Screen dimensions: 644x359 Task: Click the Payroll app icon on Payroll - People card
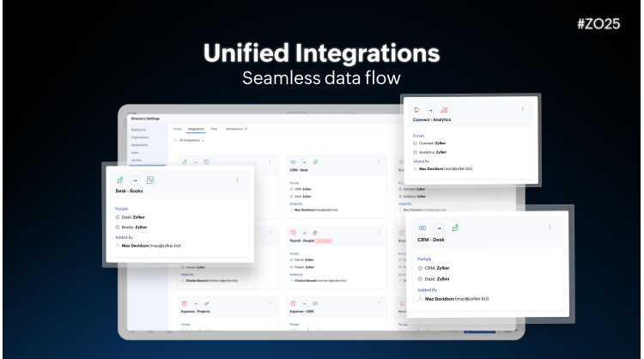[293, 233]
